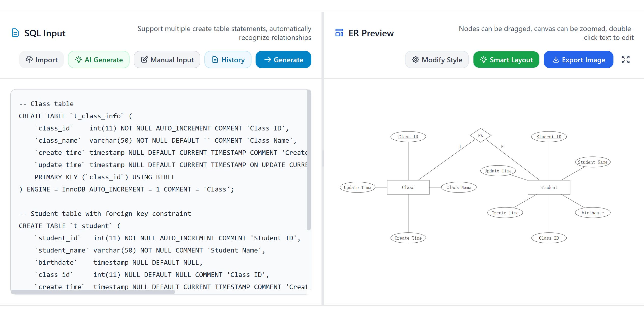Select the FK relationship diamond
Viewport: 644px width, 325px height.
pyautogui.click(x=481, y=135)
